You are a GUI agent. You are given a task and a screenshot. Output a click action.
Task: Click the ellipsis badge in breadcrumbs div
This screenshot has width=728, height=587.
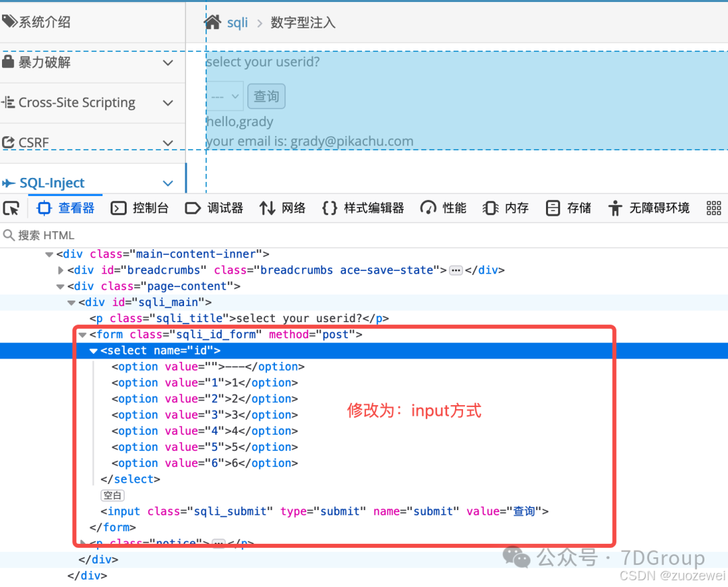point(456,270)
